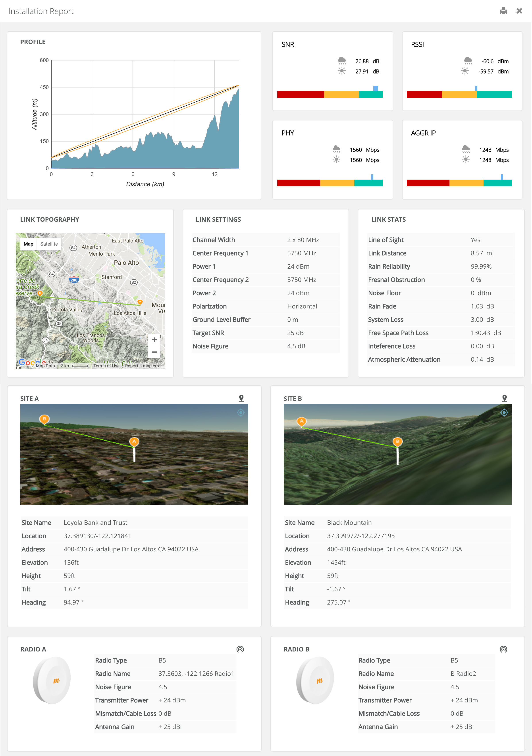Click Site A location pin icon
This screenshot has height=756, width=532.
(x=241, y=398)
